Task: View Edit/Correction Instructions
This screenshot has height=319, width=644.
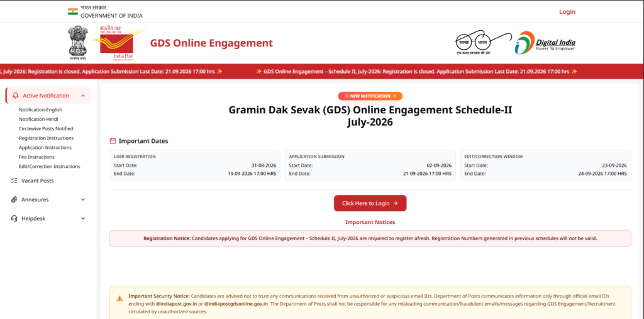Action: [x=50, y=167]
